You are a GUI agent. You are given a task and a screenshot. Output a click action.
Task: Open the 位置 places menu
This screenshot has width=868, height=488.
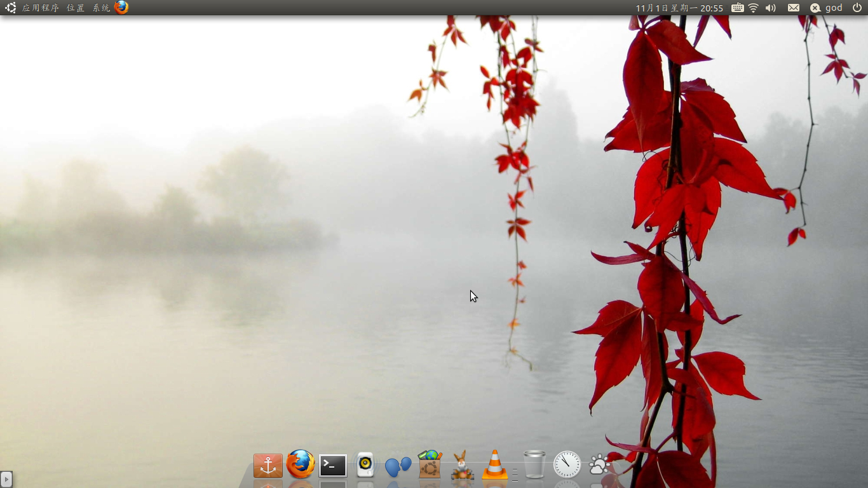(x=76, y=8)
